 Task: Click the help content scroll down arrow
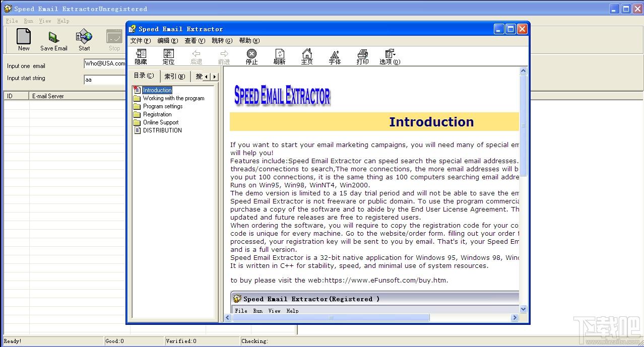coord(523,309)
